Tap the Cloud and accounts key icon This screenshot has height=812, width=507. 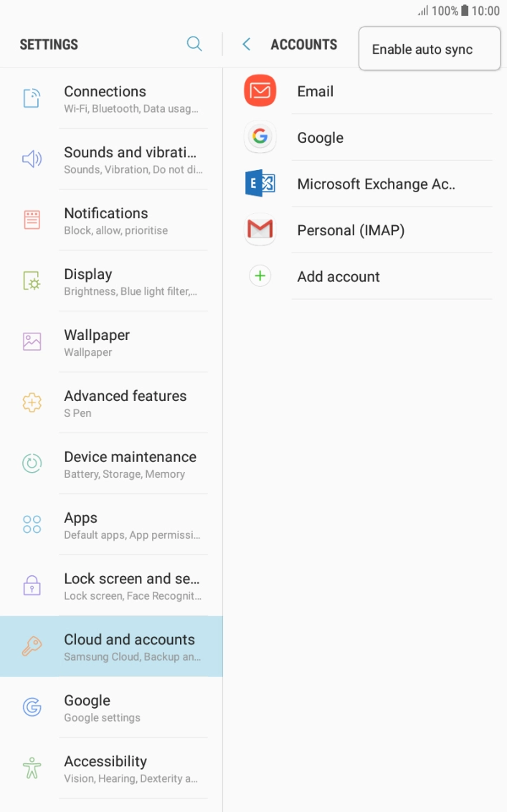[32, 646]
